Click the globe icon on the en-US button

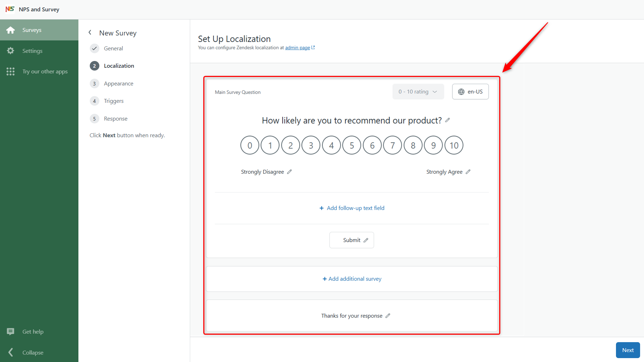[x=461, y=91]
